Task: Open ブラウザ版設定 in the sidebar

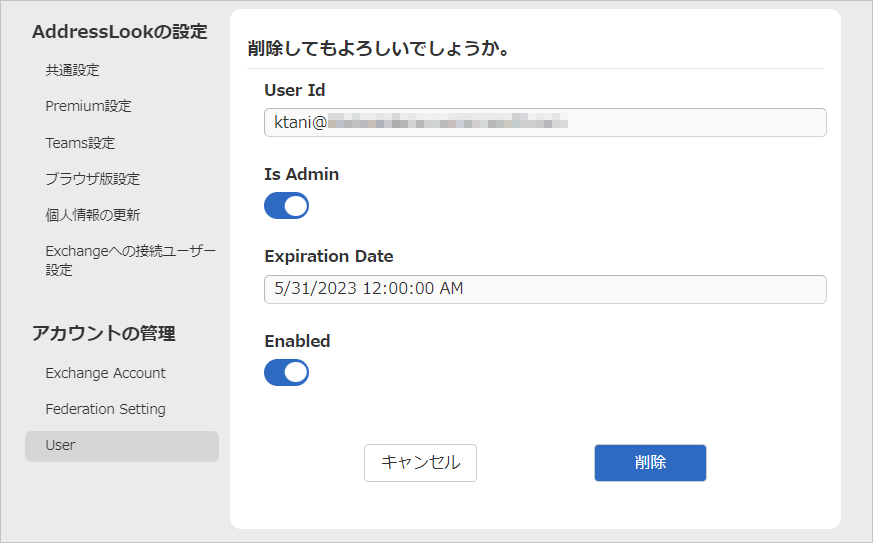Action: coord(92,179)
